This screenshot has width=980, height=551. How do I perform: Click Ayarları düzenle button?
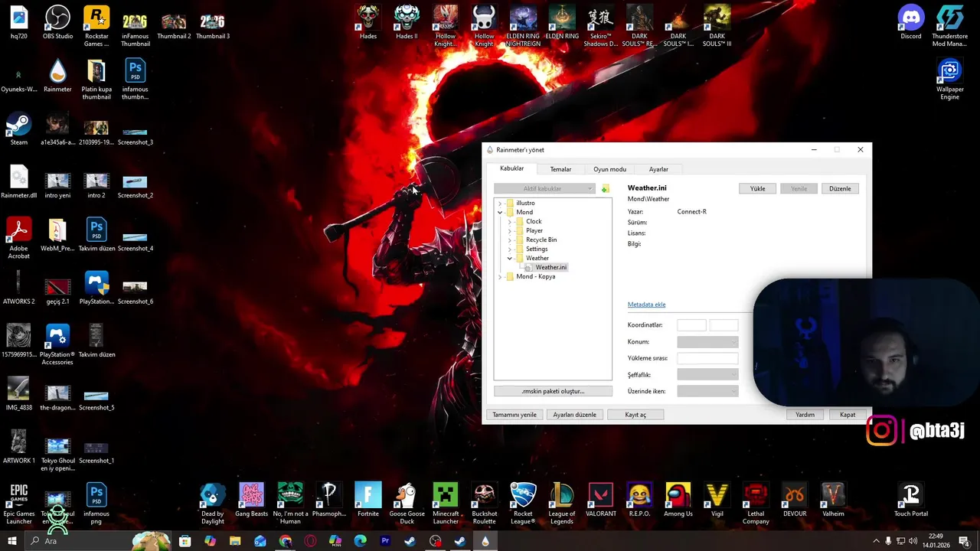[574, 415]
